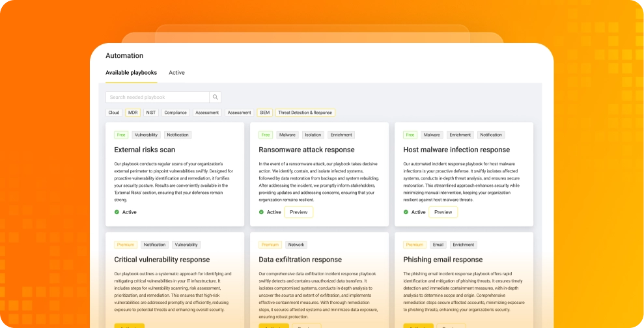Click the Network tag on Data exfiltration card

296,245
